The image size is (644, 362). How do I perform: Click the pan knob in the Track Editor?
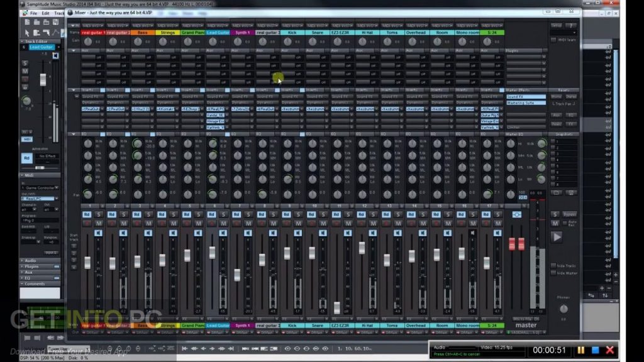[26, 101]
